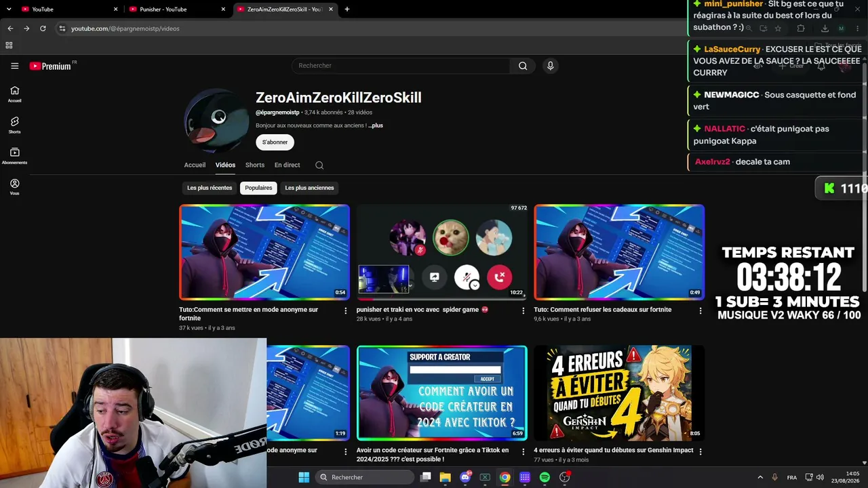Open a new browser tab
The image size is (868, 488).
pyautogui.click(x=347, y=9)
